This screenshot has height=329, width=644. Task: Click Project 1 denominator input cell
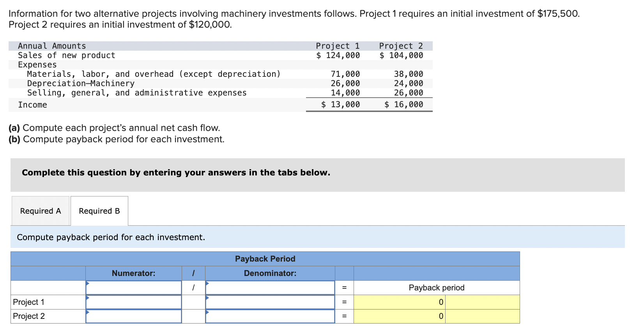pos(270,302)
